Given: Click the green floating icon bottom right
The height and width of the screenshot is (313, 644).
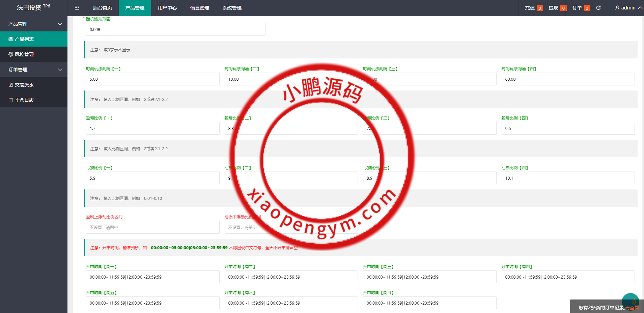Looking at the screenshot, I should coord(630,302).
